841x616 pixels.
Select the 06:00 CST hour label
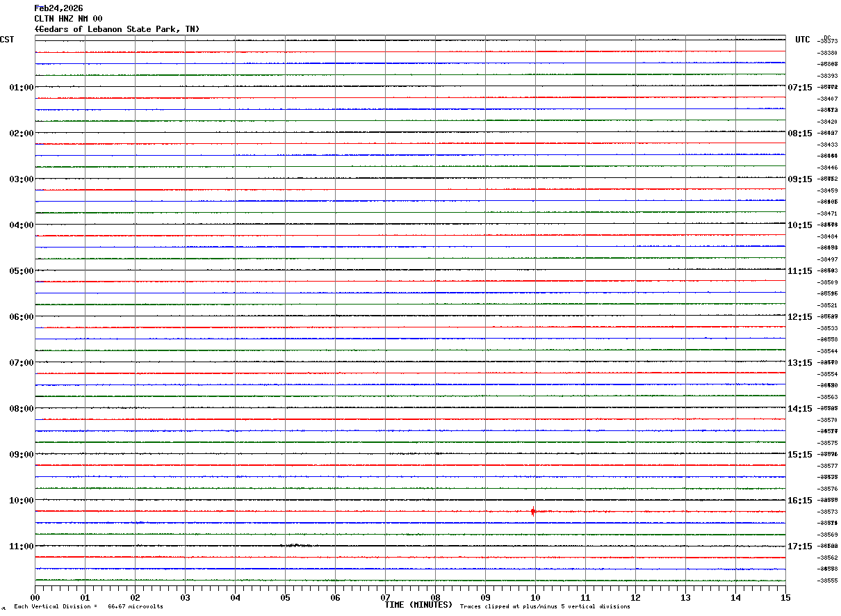22,317
